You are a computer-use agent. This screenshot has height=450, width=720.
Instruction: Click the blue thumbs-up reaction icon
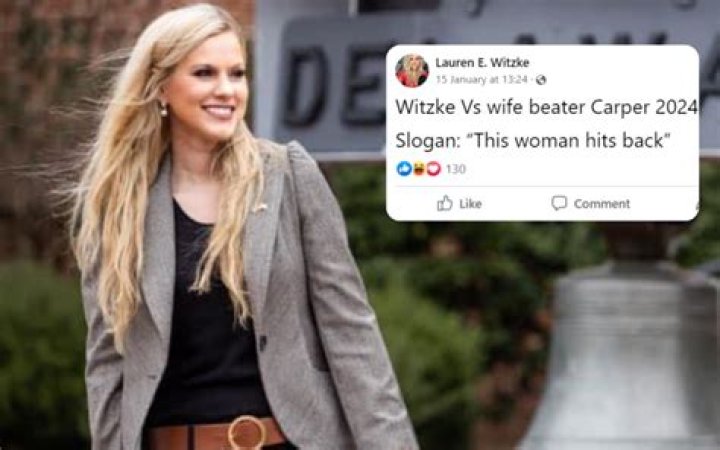(x=404, y=169)
